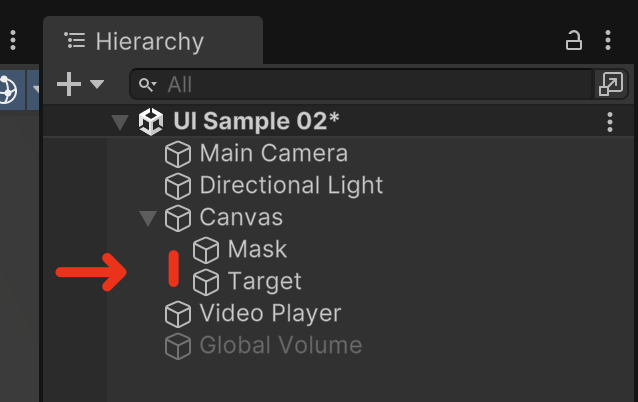Open the UI Sample 02 scene options menu
This screenshot has height=402, width=638.
coord(610,122)
